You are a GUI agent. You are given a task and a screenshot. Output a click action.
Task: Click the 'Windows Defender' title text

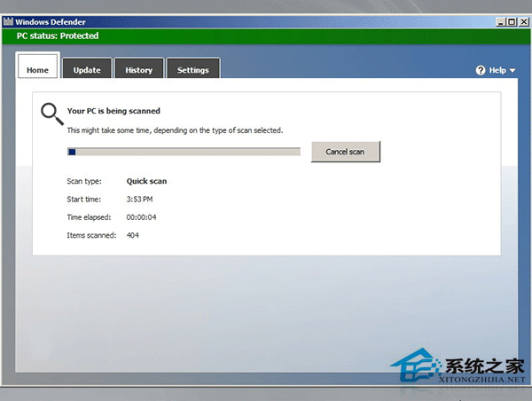point(51,22)
